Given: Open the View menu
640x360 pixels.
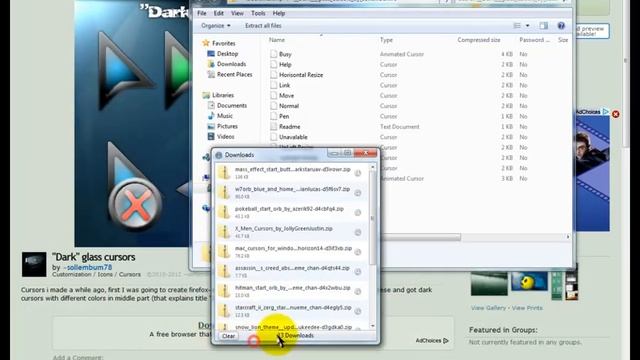Looking at the screenshot, I should tap(237, 13).
